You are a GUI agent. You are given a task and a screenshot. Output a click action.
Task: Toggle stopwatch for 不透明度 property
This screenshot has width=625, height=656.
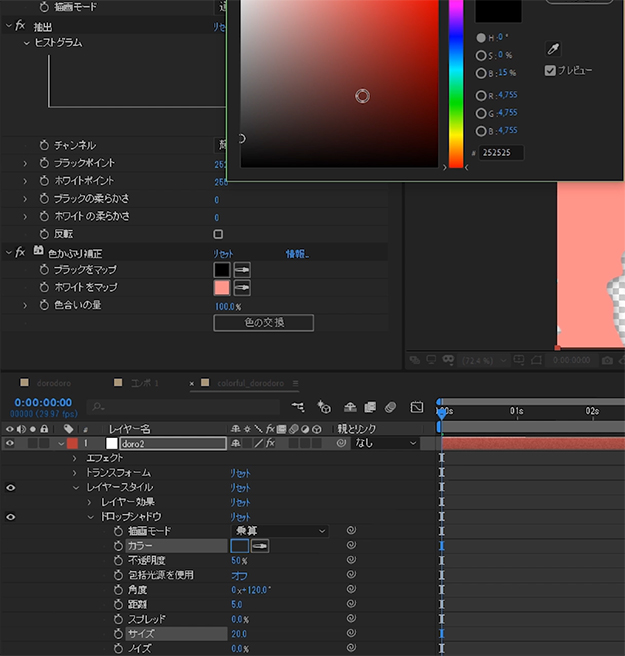pos(117,561)
